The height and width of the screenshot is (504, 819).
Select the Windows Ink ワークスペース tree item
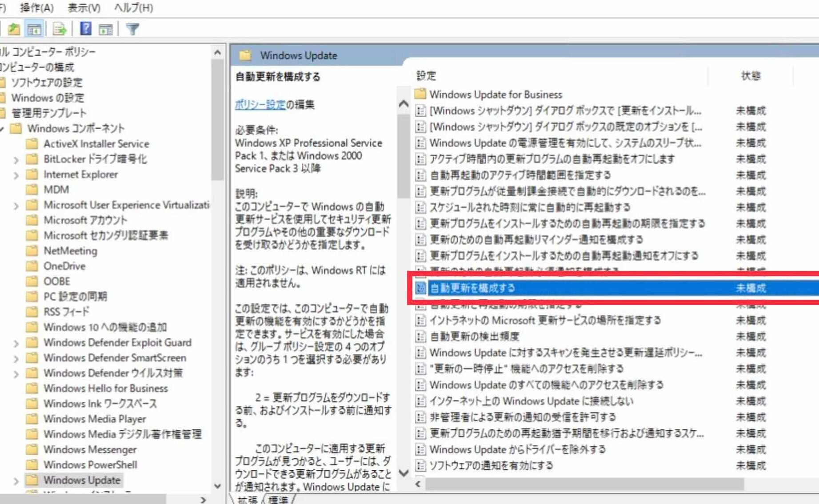(100, 404)
